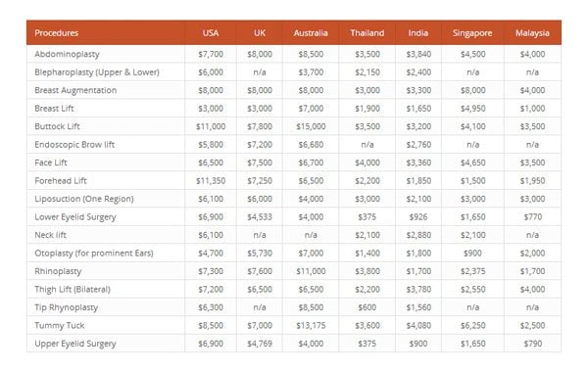
Task: Click the UK column header
Action: click(260, 33)
